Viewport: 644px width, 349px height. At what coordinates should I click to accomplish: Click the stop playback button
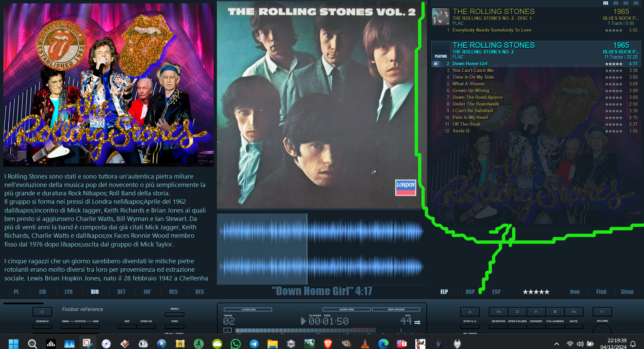tap(555, 312)
